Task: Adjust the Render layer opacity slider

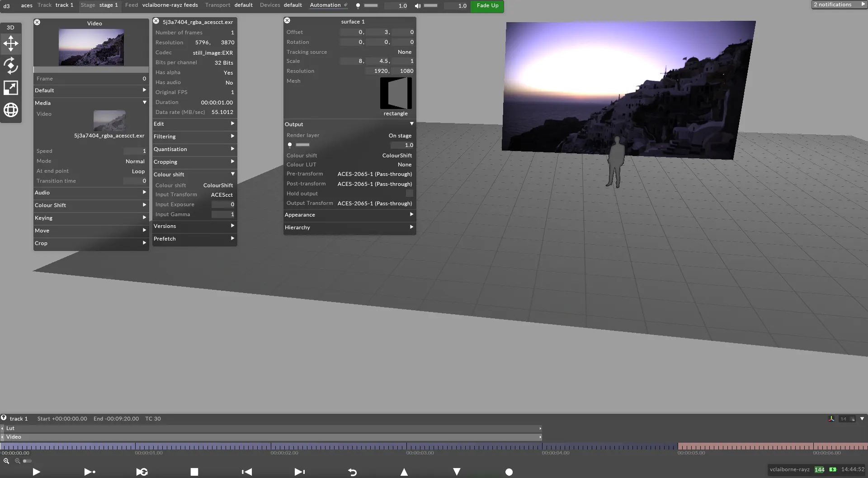Action: coord(302,145)
